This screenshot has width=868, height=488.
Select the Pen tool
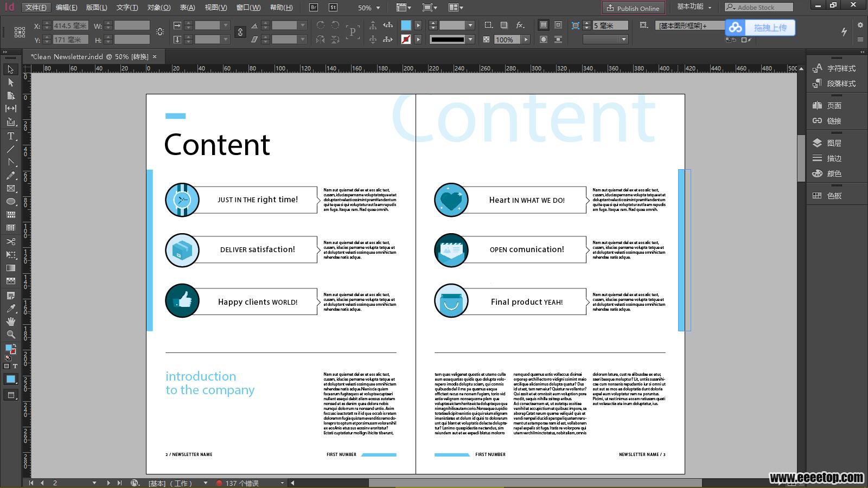click(11, 162)
